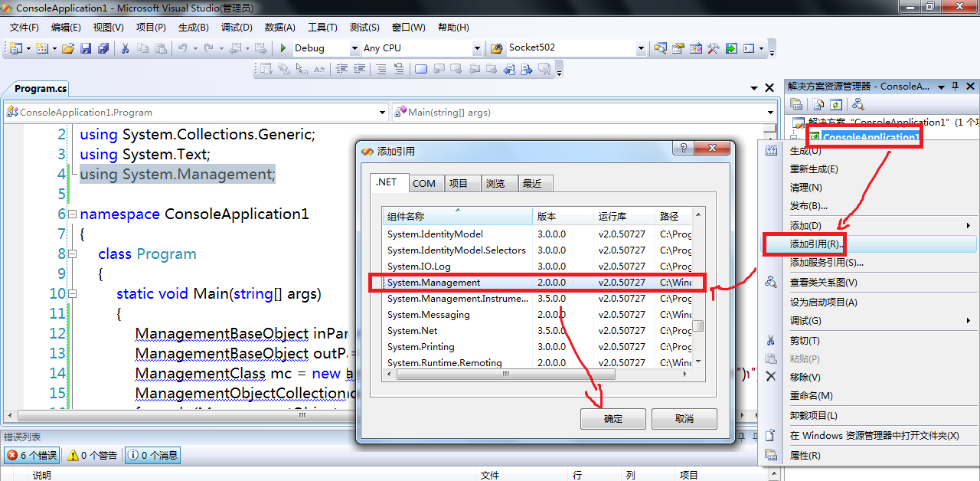Open the Debug configuration dropdown
Image resolution: width=980 pixels, height=481 pixels.
pos(354,48)
